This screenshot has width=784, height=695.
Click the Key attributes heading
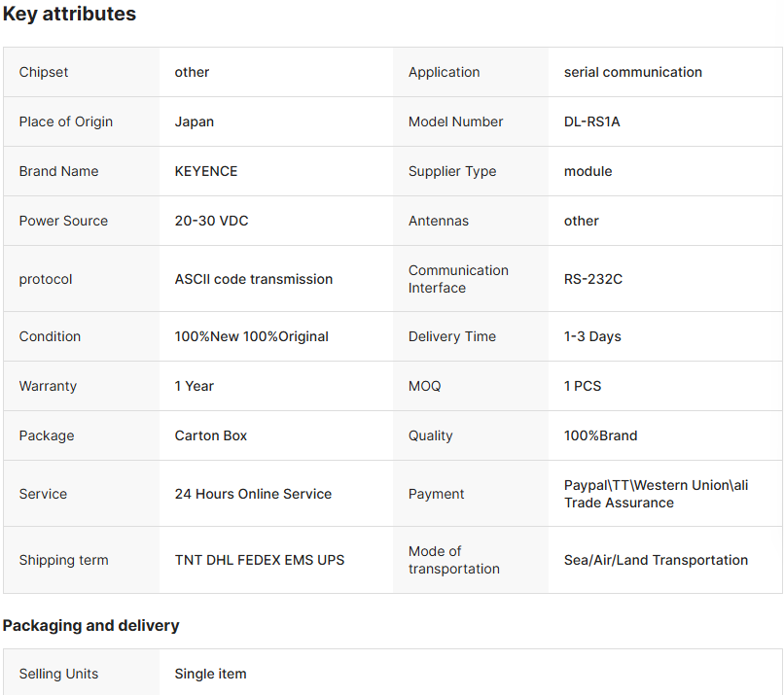[69, 15]
